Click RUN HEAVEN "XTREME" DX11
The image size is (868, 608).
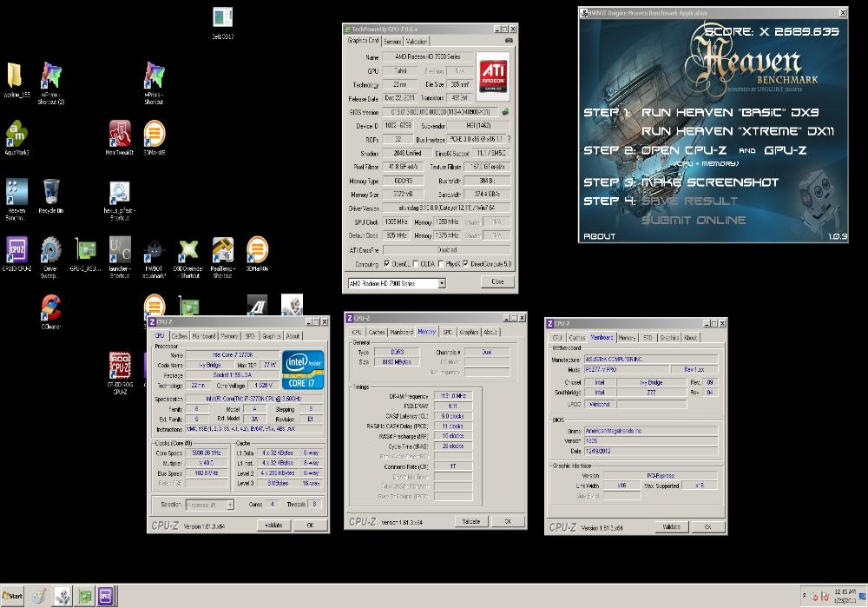pyautogui.click(x=737, y=131)
